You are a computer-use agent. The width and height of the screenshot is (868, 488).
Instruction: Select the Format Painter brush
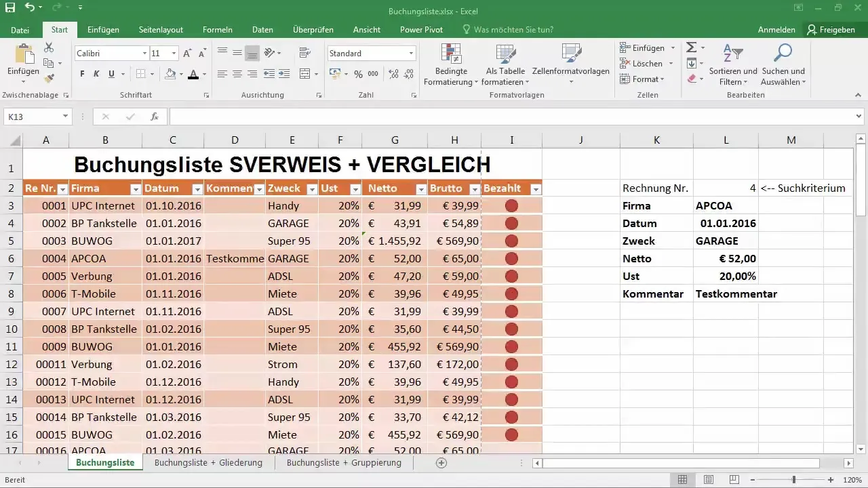pyautogui.click(x=49, y=79)
